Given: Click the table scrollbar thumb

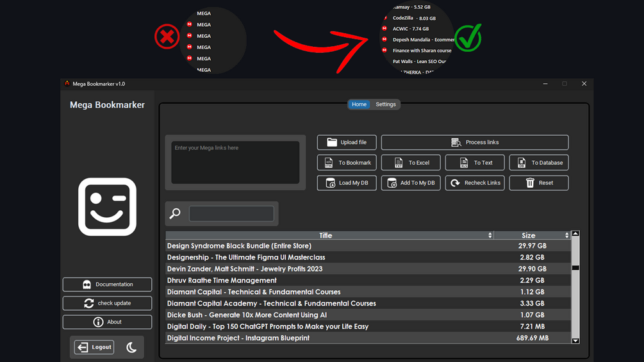Looking at the screenshot, I should pos(575,268).
